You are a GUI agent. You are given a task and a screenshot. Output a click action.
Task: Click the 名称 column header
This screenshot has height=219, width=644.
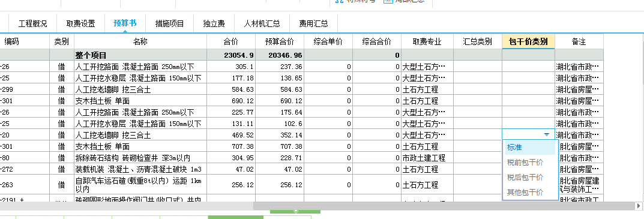140,41
